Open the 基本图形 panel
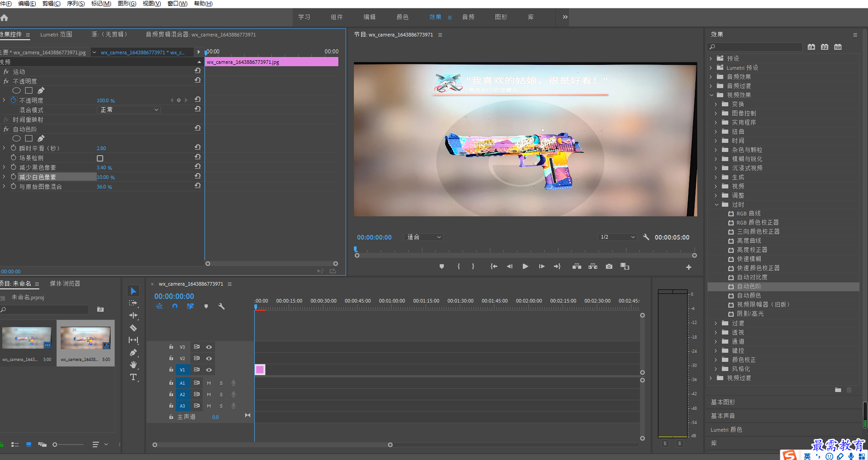 click(723, 402)
